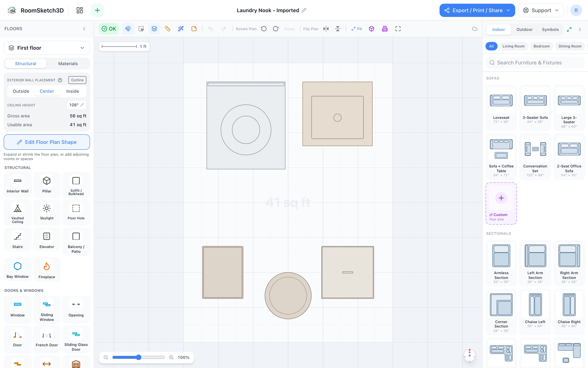
Task: Add a Skylight element
Action: [x=47, y=213]
